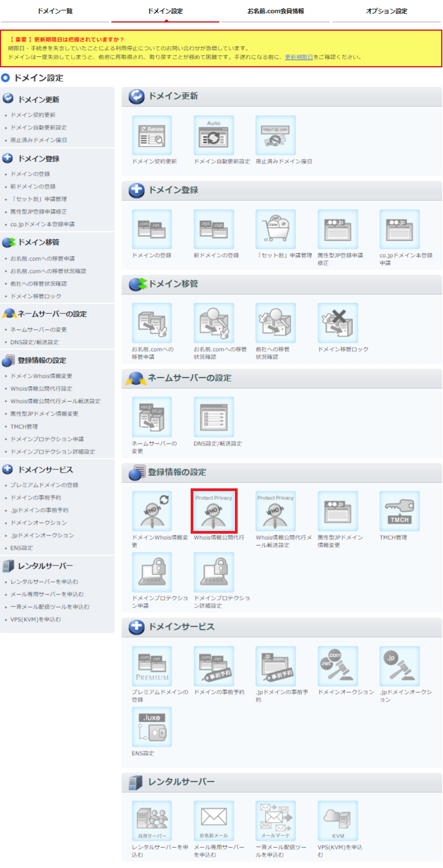This screenshot has height=868, width=443.
Task: Click sidebar heading ドメインサービス
Action: click(x=45, y=469)
